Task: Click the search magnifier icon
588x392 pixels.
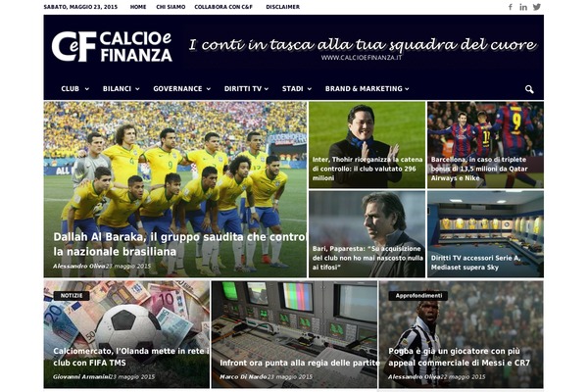Action: coord(529,89)
